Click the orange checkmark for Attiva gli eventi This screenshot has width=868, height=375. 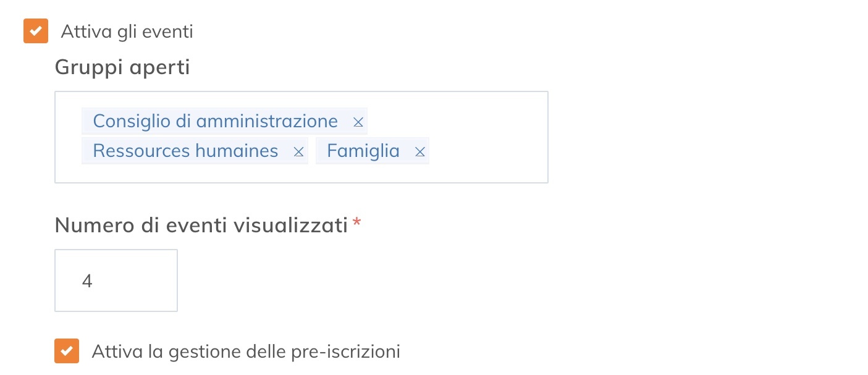coord(35,31)
